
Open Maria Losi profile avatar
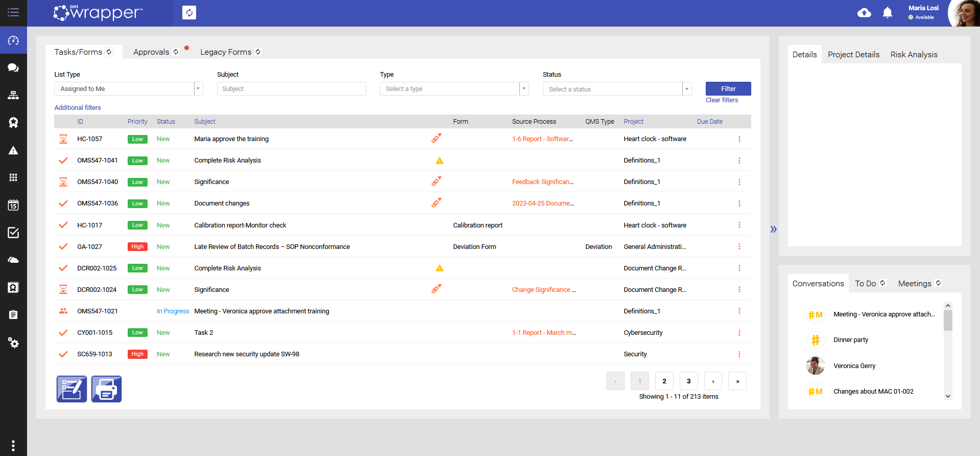pos(964,13)
